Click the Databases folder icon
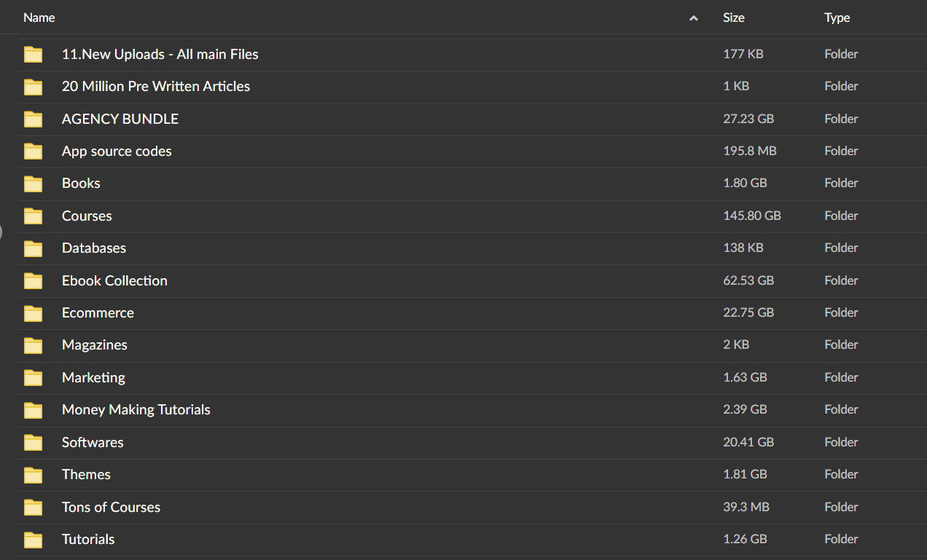The image size is (927, 560). pyautogui.click(x=34, y=248)
